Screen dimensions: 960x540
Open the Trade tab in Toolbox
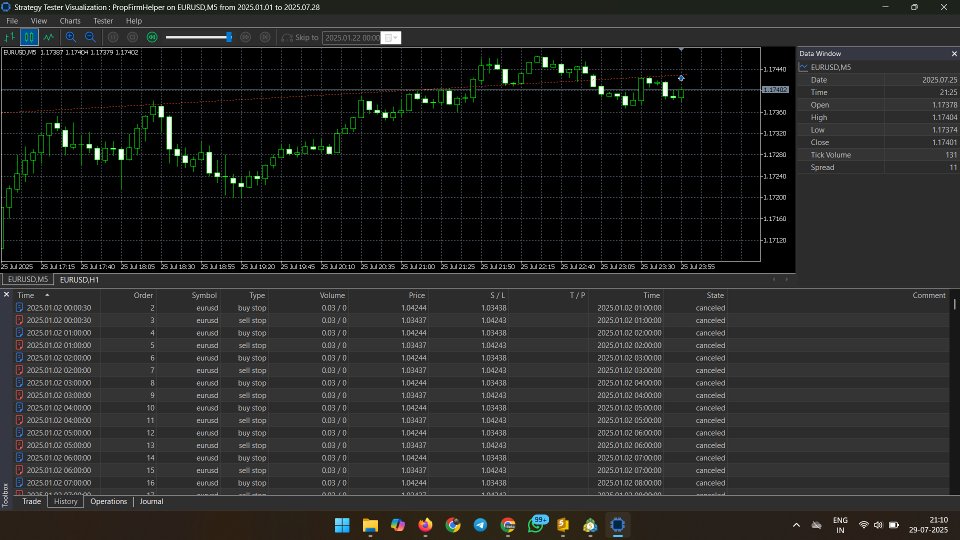(x=31, y=501)
